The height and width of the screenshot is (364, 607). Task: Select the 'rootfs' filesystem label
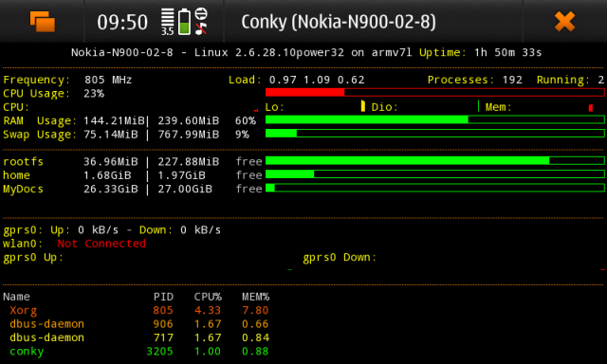click(x=23, y=161)
